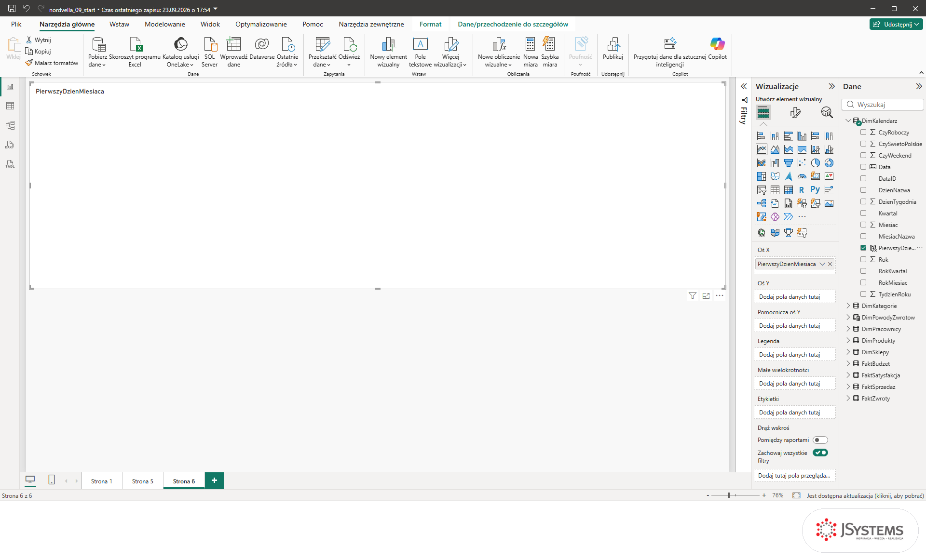Viewport: 926px width, 560px height.
Task: Switch to mobile layout icon
Action: coord(52,480)
